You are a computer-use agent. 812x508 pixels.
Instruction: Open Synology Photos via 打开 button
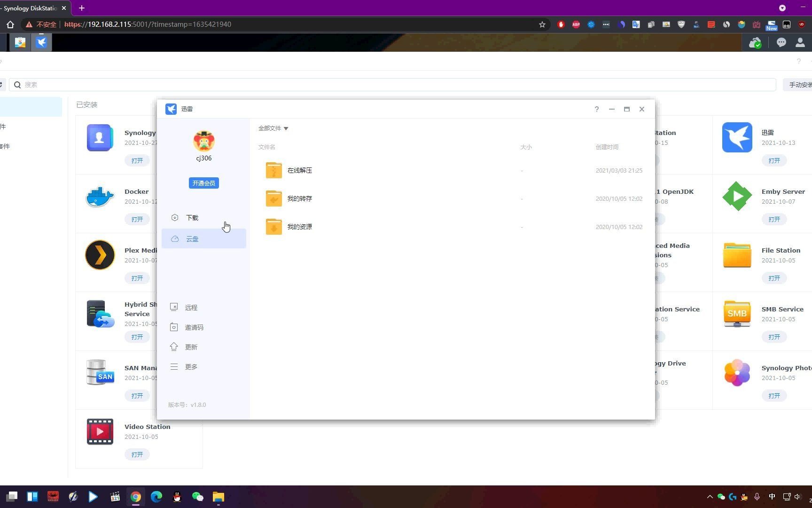[774, 396]
